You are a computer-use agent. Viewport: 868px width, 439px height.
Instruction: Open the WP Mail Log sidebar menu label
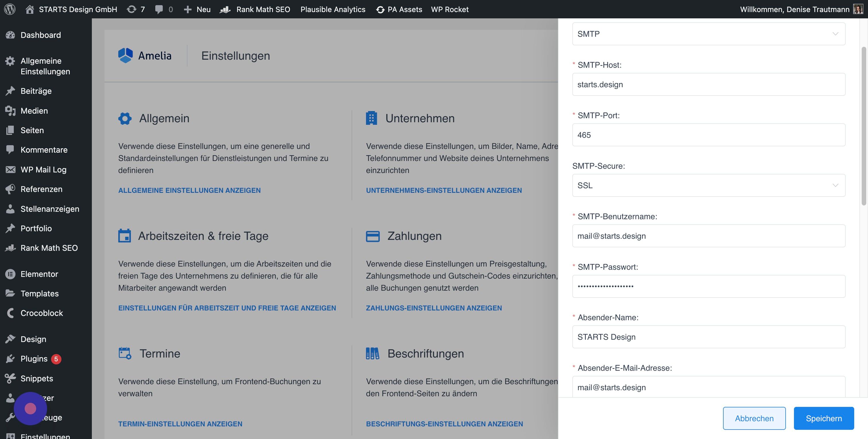point(43,170)
